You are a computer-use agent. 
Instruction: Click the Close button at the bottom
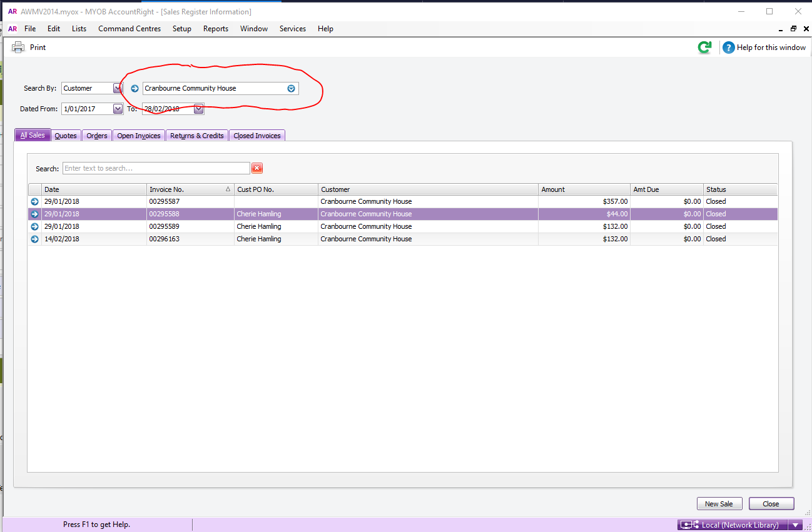[x=771, y=504]
